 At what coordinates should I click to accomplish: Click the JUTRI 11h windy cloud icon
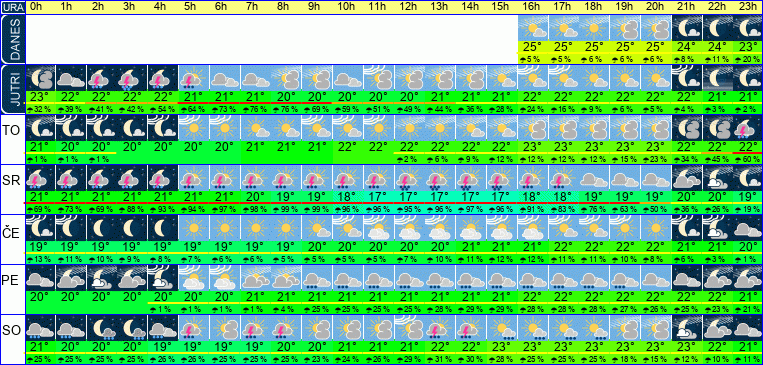click(378, 78)
